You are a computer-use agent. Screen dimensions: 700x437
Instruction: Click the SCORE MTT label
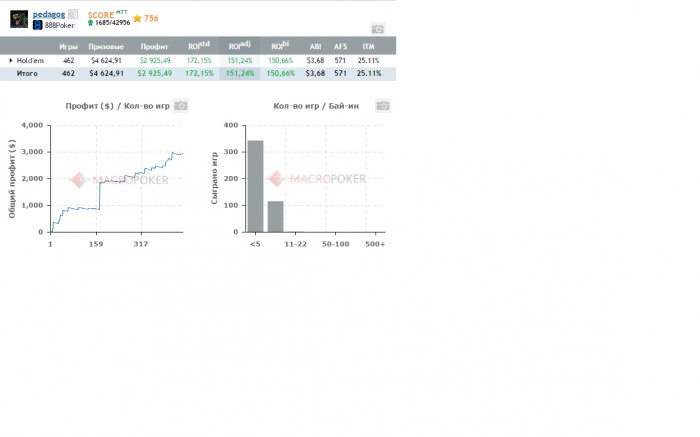(x=108, y=14)
